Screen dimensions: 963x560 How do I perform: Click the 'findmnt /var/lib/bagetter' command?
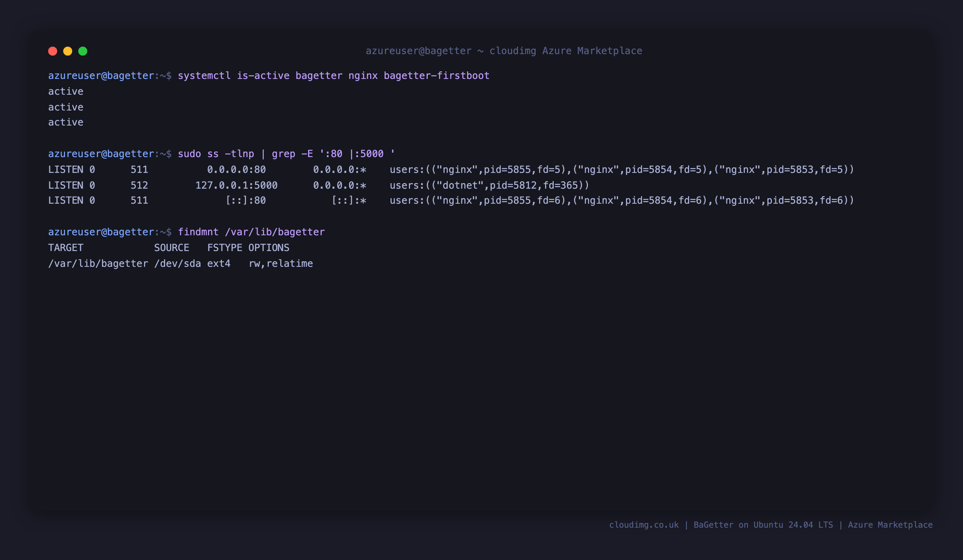click(251, 232)
